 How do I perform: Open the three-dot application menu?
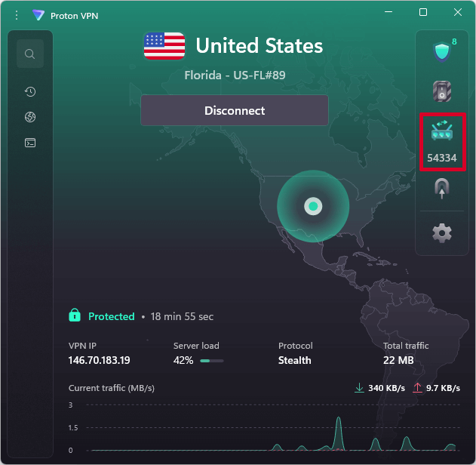[x=17, y=15]
